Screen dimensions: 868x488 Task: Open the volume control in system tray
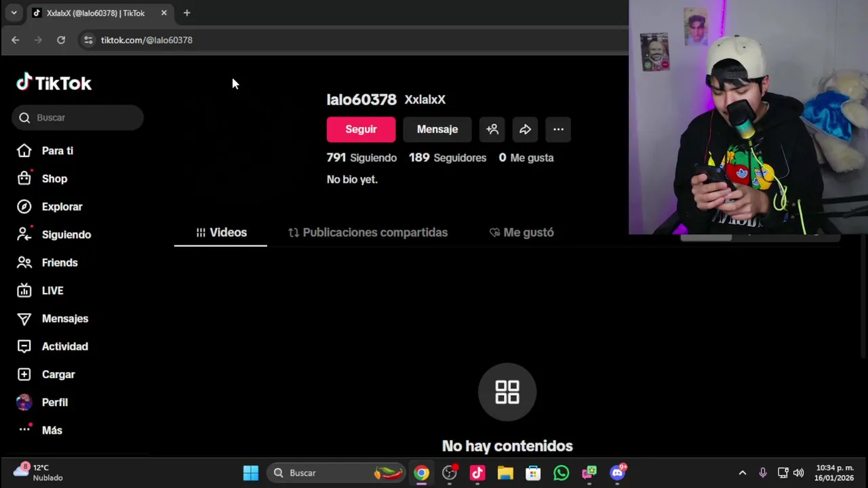[x=799, y=473]
